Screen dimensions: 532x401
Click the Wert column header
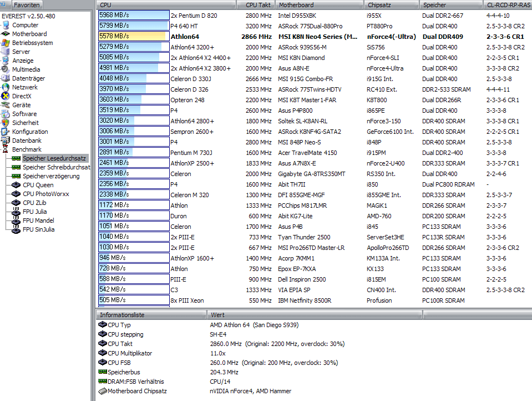point(315,315)
